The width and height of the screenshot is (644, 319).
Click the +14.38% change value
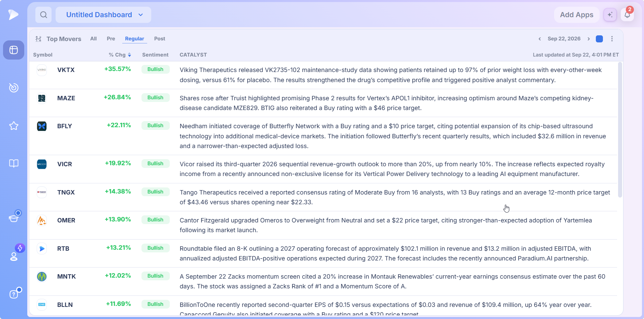[x=118, y=191]
